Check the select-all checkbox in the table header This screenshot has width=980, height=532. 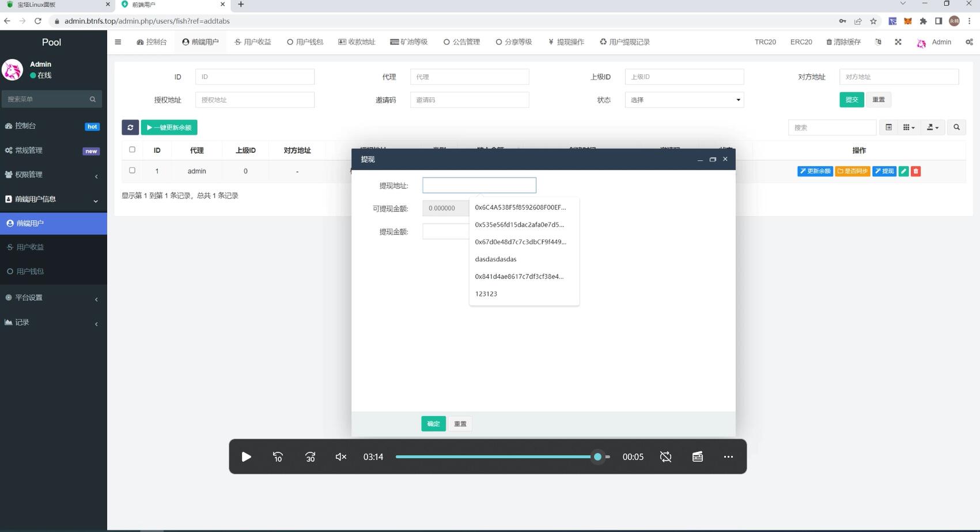(132, 149)
